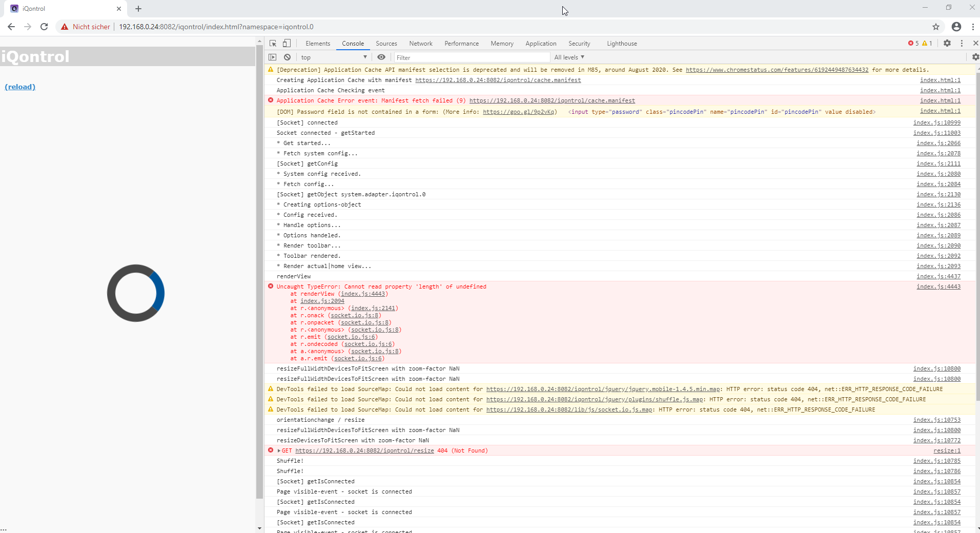Open index.js:2094 in the stack trace
Image resolution: width=980 pixels, height=533 pixels.
[322, 301]
